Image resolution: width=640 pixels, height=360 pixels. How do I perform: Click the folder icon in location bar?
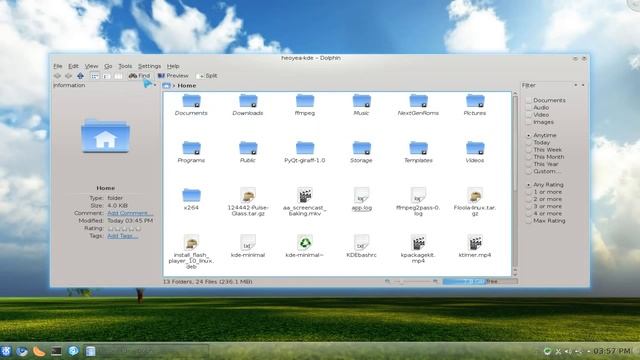[x=166, y=86]
